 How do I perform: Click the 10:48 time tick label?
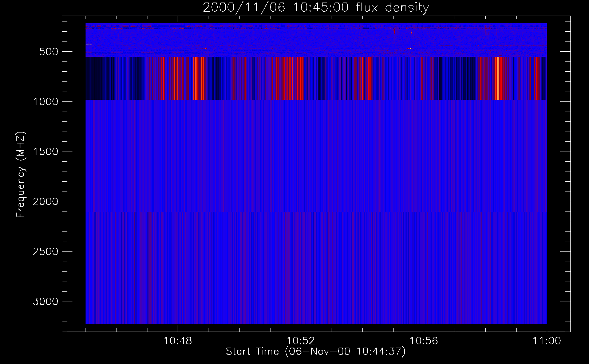pos(178,341)
